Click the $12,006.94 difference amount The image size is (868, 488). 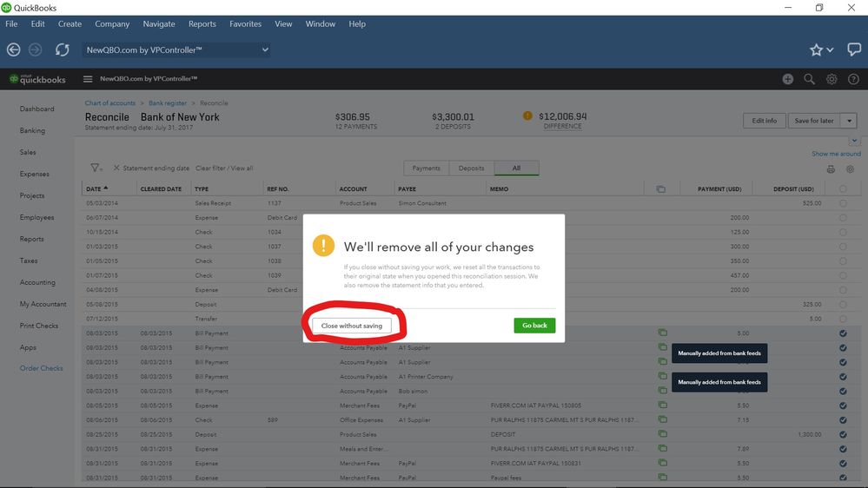[562, 116]
